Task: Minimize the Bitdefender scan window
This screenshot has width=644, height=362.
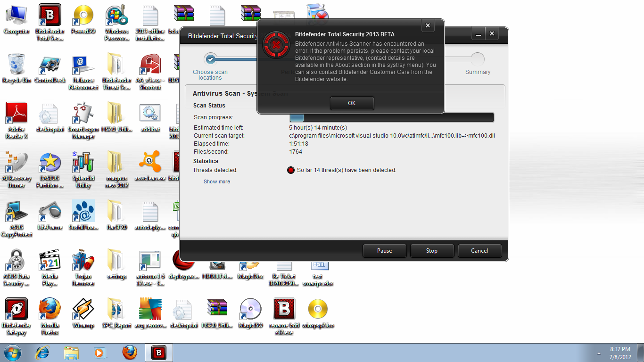Action: (478, 34)
